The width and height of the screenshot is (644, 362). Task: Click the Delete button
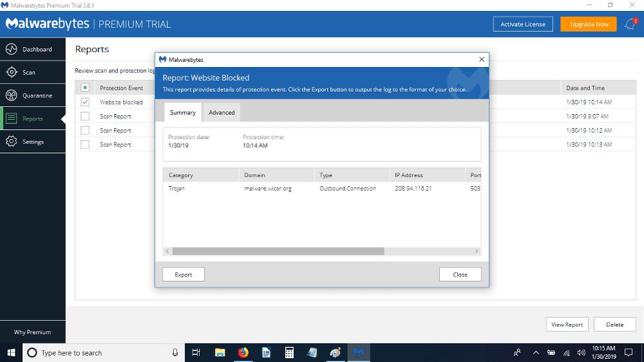pos(615,324)
